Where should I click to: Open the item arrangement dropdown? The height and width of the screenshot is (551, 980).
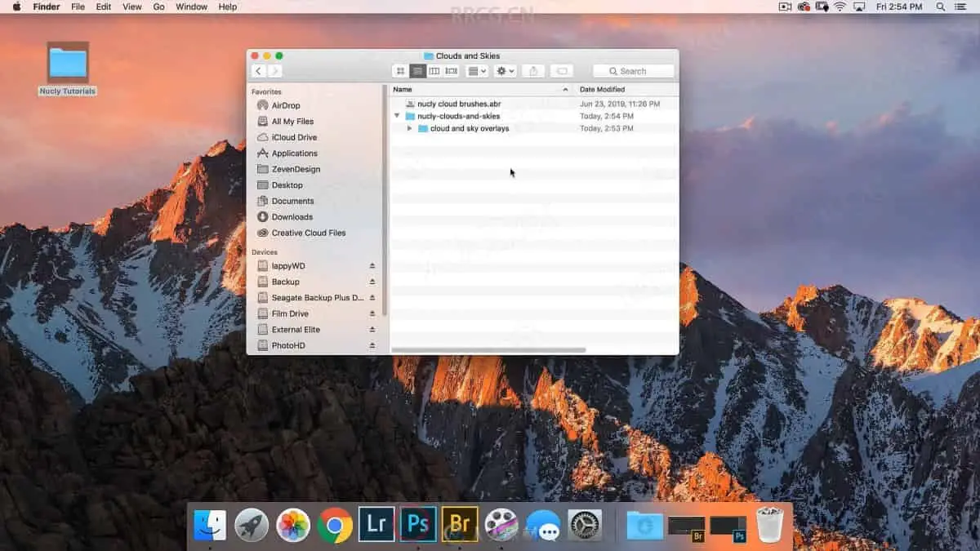click(x=477, y=71)
